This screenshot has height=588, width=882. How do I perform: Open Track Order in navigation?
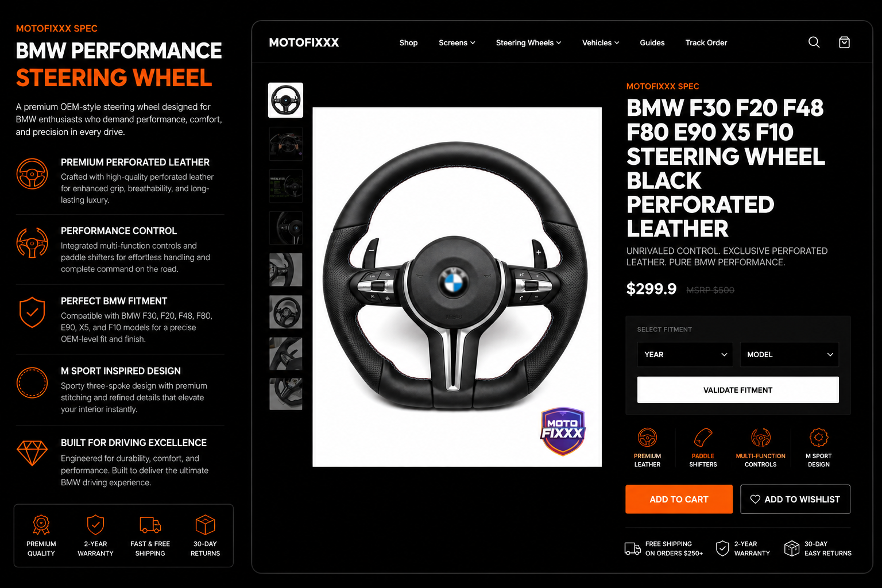[x=706, y=42]
